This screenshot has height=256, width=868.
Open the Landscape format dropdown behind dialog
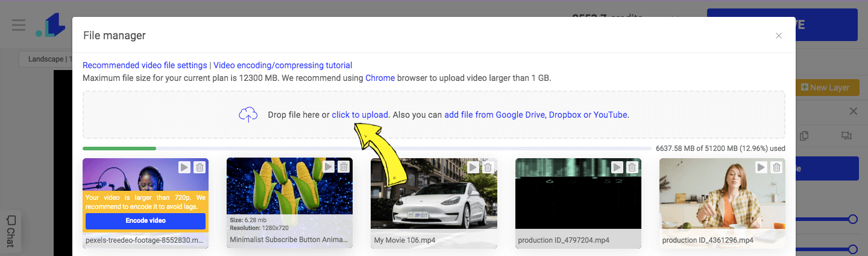[x=45, y=59]
